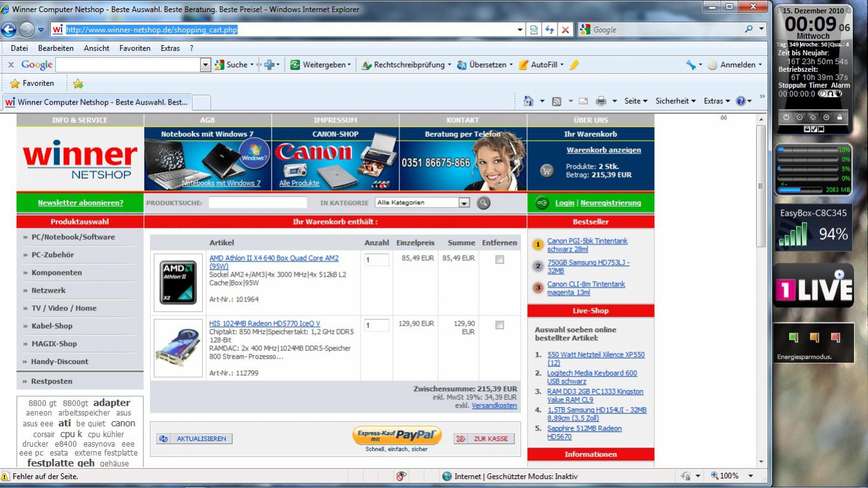The image size is (868, 488).
Task: Expand the Sicherheit menu dropdown
Action: tap(675, 101)
